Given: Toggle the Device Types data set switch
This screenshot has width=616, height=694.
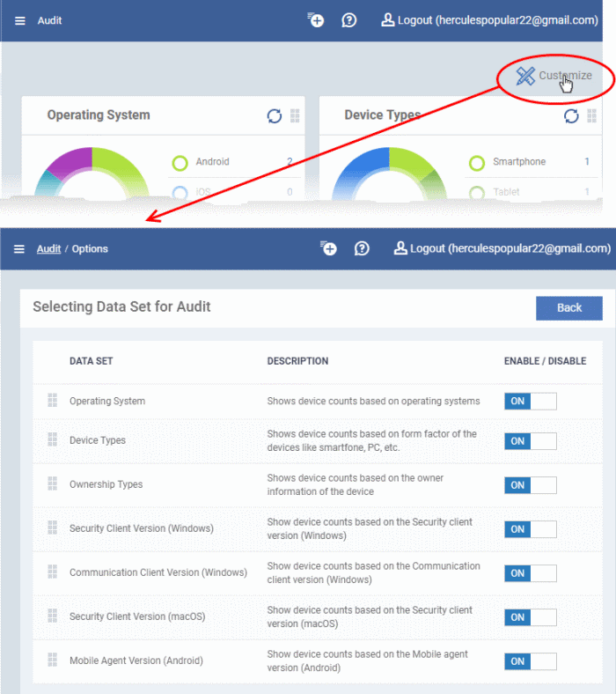Looking at the screenshot, I should click(531, 441).
